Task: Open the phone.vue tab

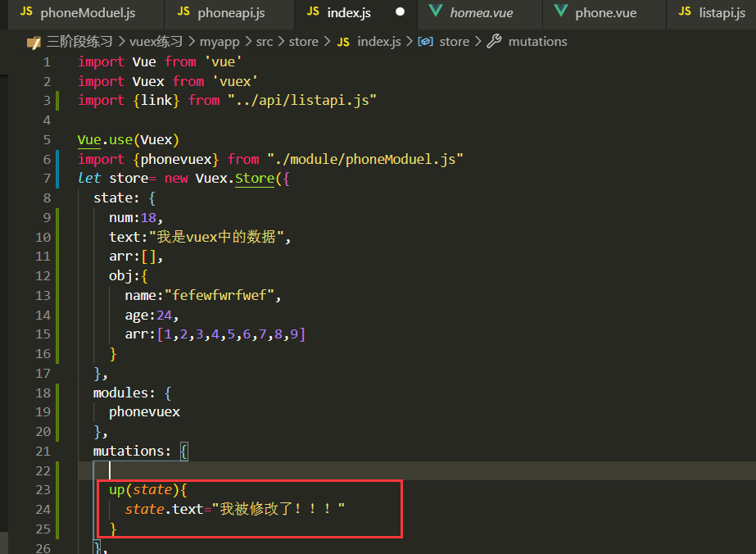Action: coord(604,13)
